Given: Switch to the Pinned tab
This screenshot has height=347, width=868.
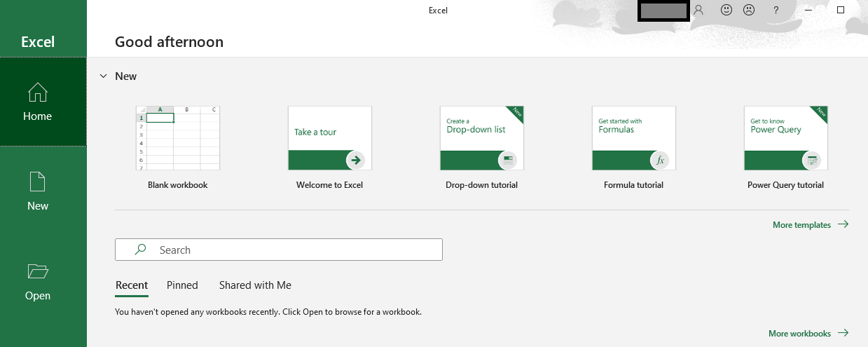Looking at the screenshot, I should click(182, 285).
